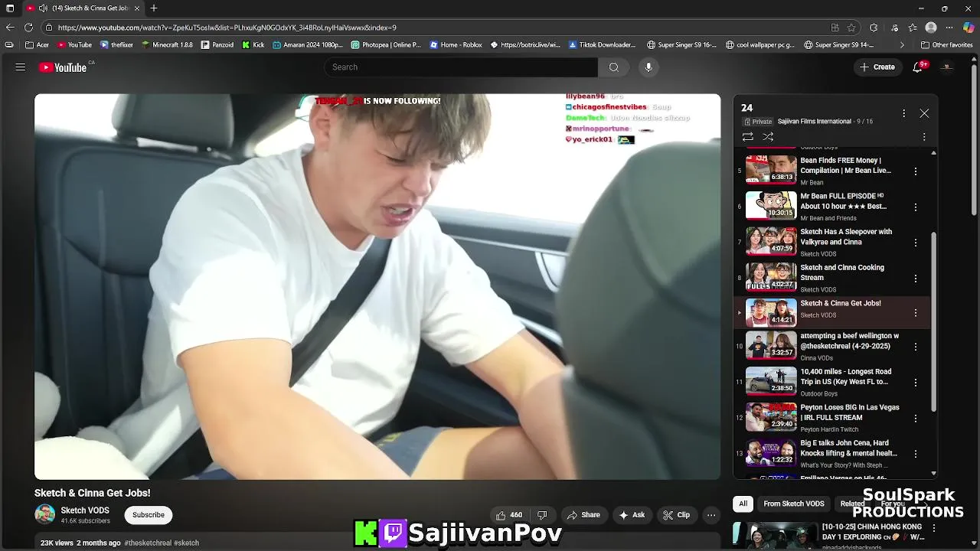Subscribe to Sketch VODS
Screen dimensions: 980x551
149,515
